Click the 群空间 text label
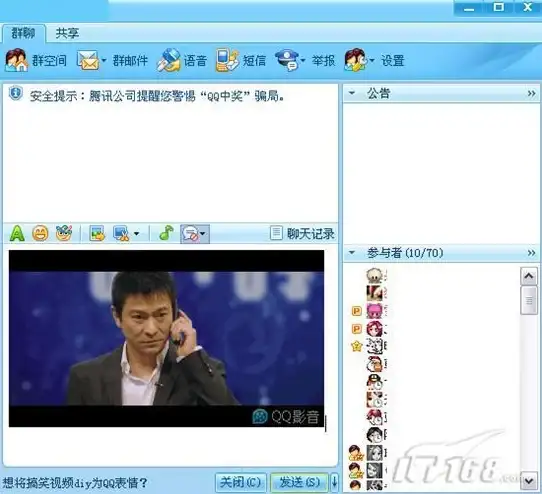 (49, 60)
